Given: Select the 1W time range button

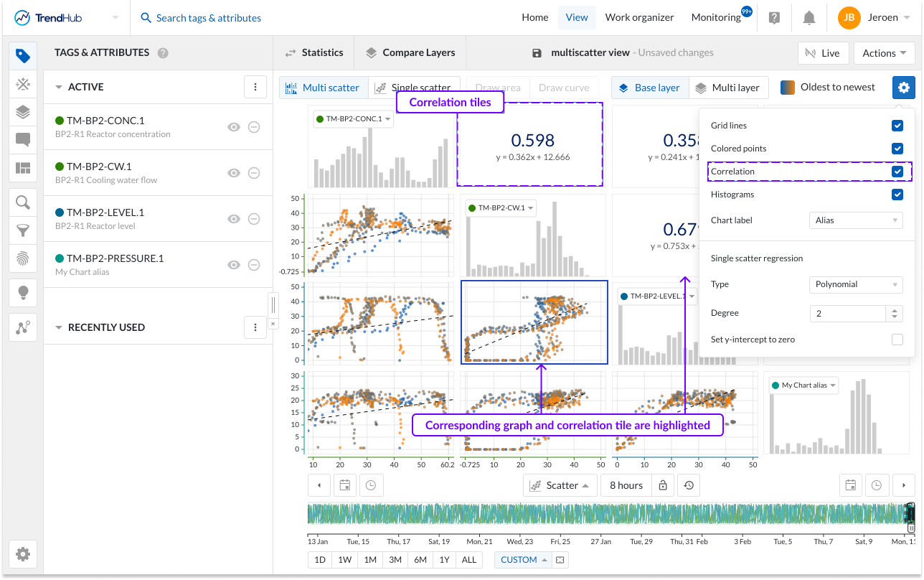Looking at the screenshot, I should tap(344, 560).
